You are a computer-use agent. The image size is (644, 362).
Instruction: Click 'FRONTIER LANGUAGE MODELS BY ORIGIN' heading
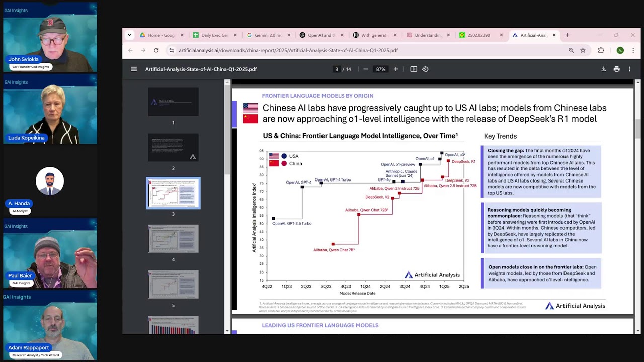coord(317,96)
